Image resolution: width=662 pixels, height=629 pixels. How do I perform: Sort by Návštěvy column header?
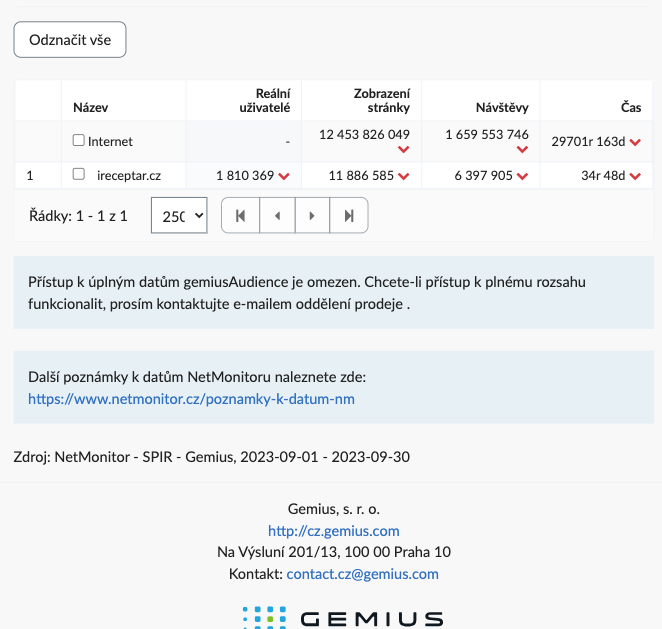[502, 108]
